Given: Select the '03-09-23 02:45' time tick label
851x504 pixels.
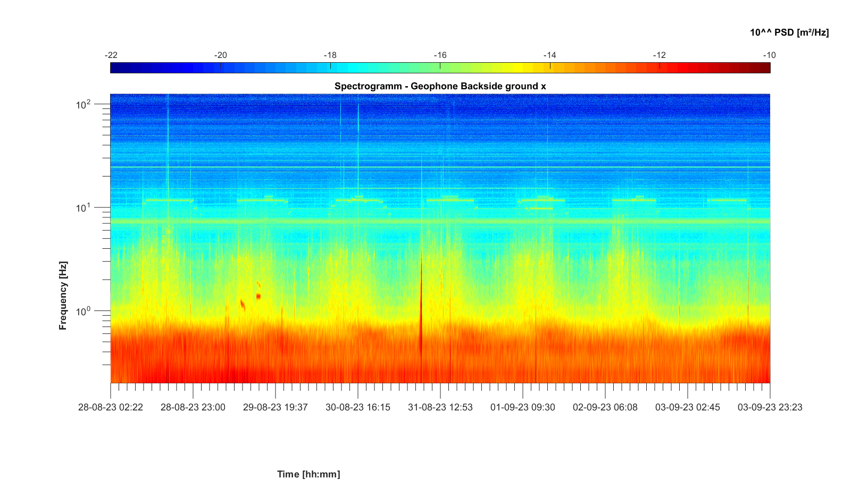Looking at the screenshot, I should point(687,407).
